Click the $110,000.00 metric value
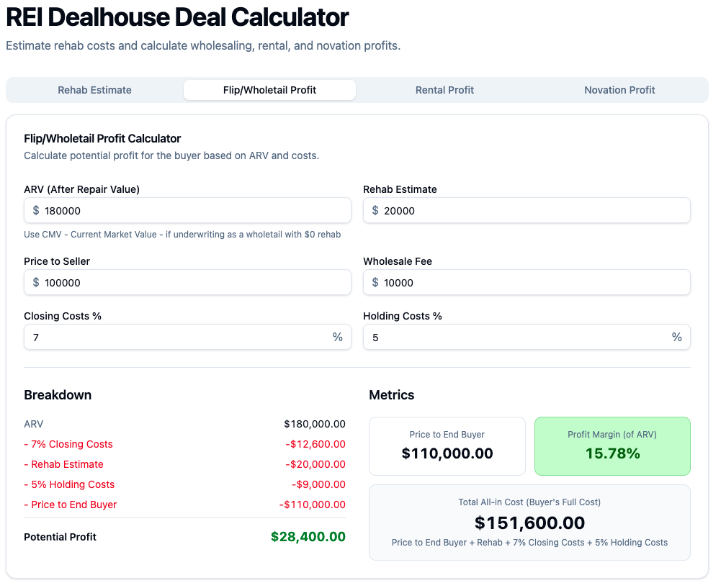This screenshot has height=588, width=721. click(447, 454)
